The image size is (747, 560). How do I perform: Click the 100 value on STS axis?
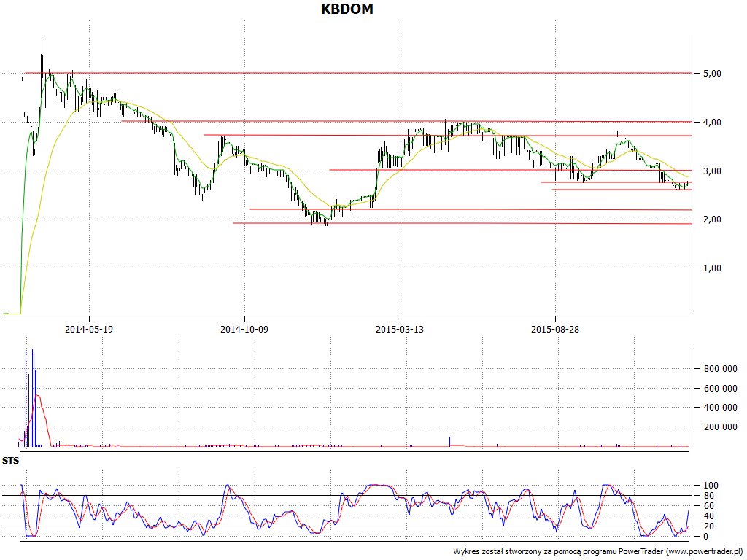[x=711, y=486]
